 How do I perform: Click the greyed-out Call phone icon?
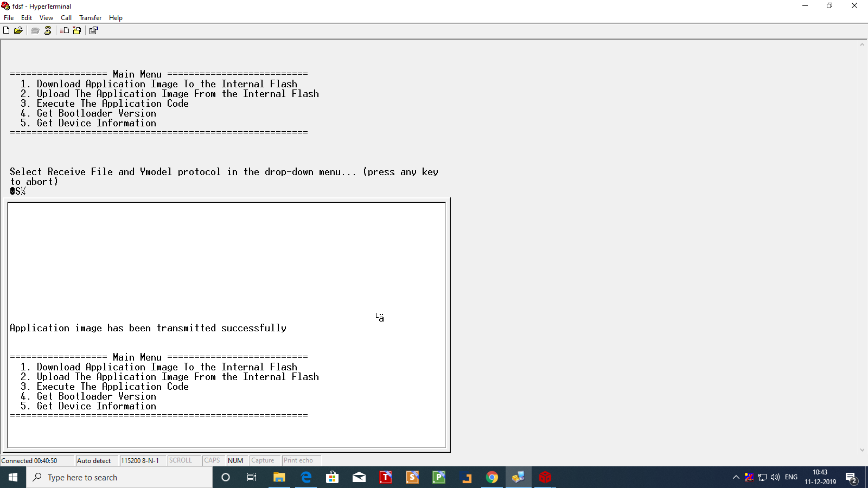35,30
